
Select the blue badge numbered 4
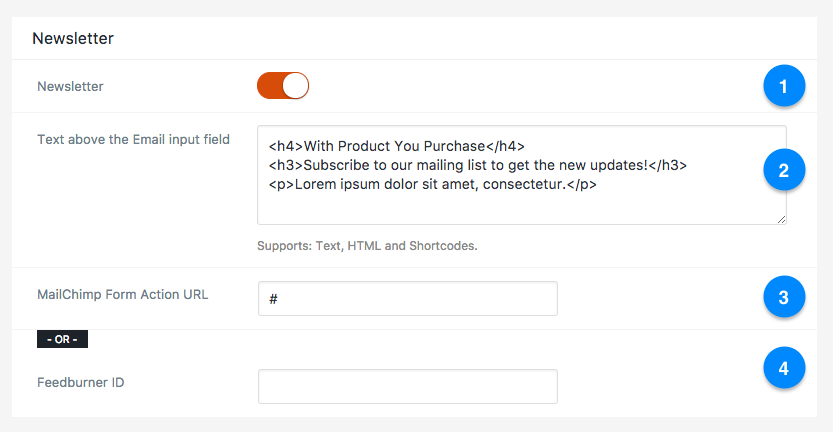784,368
